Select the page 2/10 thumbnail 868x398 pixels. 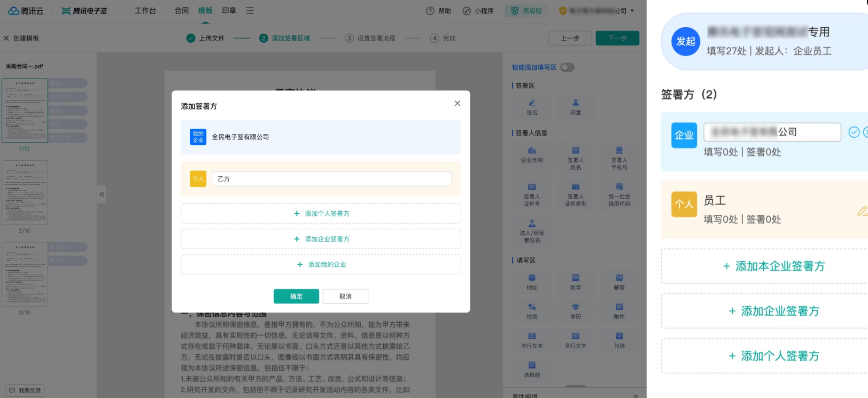click(x=25, y=192)
